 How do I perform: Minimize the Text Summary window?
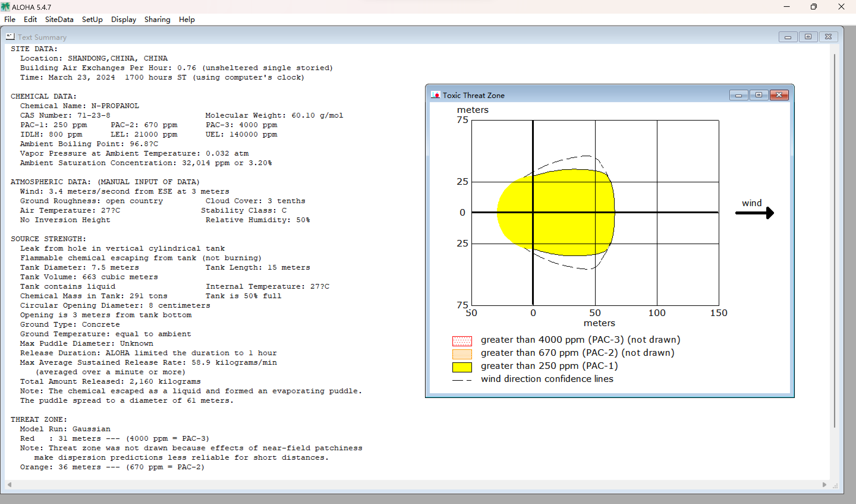click(x=788, y=37)
